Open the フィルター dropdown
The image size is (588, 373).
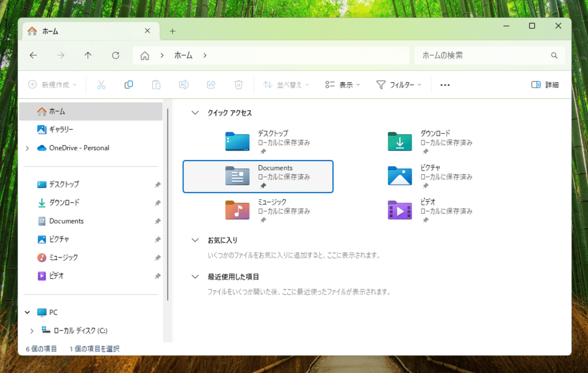tap(399, 84)
